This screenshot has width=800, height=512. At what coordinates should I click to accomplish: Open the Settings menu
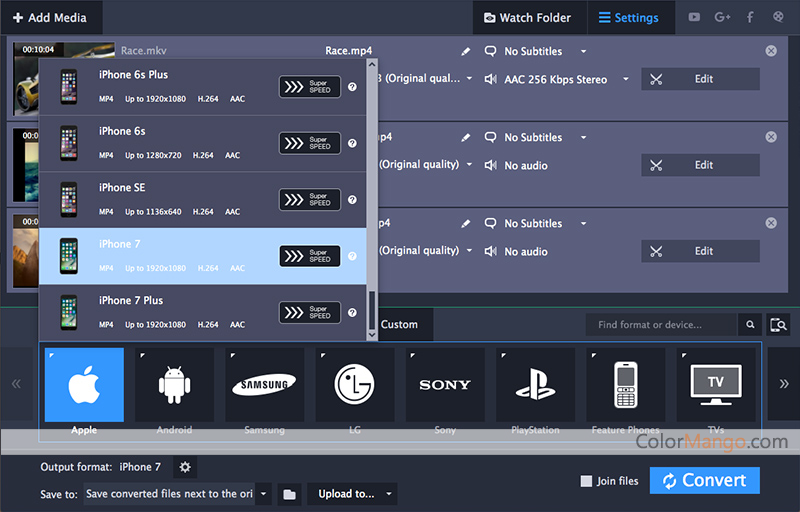coord(628,17)
